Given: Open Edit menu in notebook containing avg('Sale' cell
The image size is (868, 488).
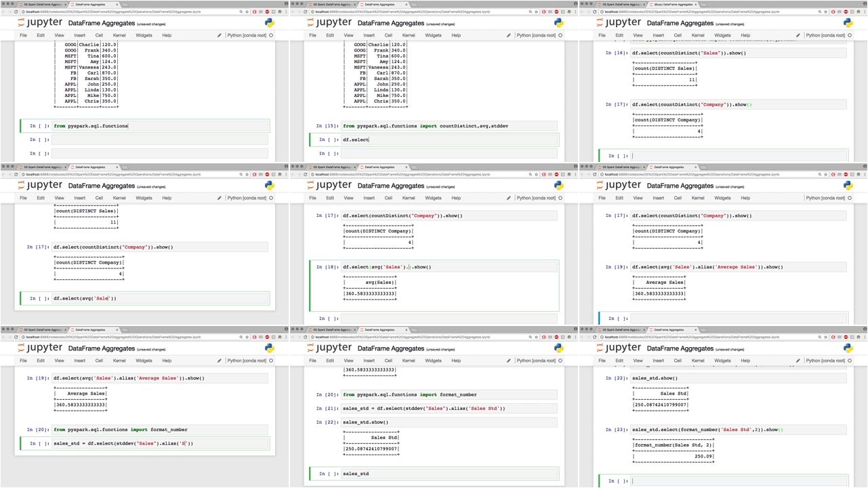Looking at the screenshot, I should click(41, 198).
